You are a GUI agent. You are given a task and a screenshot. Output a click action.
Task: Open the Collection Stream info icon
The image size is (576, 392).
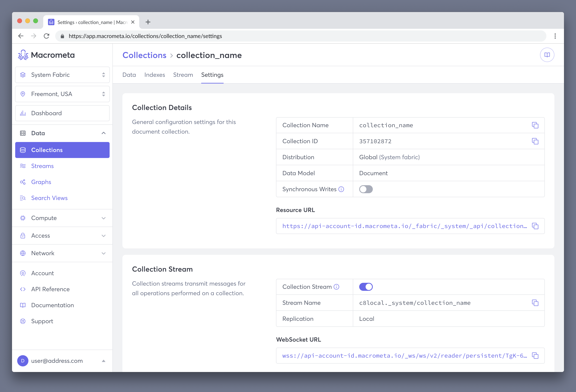[x=336, y=287]
